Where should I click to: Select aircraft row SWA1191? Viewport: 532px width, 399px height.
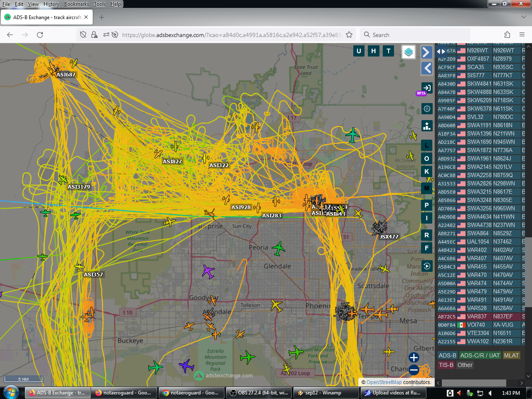[481, 126]
